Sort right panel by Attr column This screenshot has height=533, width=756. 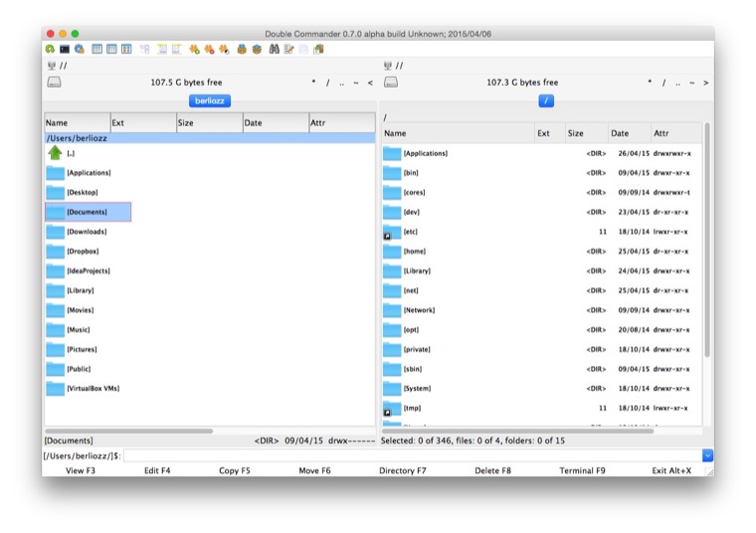pyautogui.click(x=676, y=133)
